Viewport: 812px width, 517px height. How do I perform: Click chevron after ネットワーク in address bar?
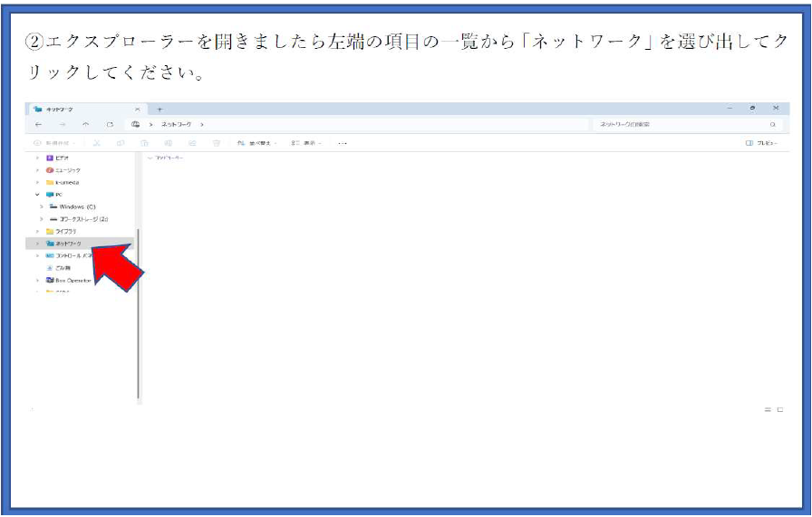click(x=202, y=125)
